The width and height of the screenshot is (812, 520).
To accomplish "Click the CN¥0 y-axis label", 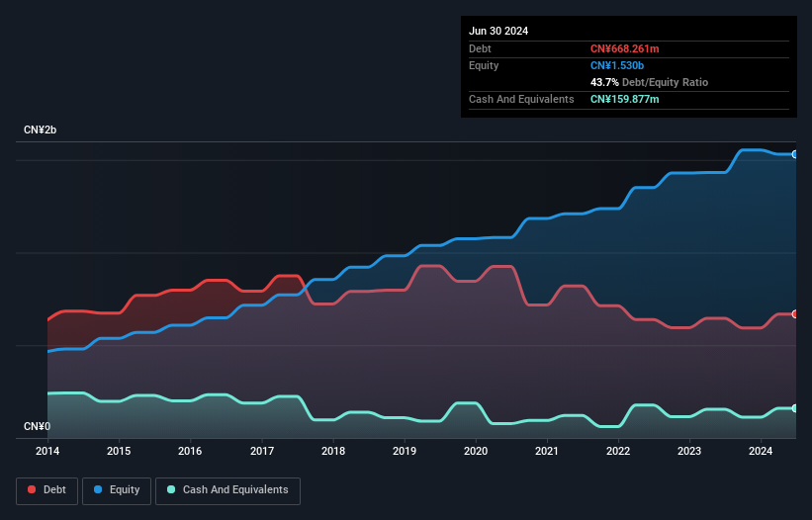I will (38, 426).
